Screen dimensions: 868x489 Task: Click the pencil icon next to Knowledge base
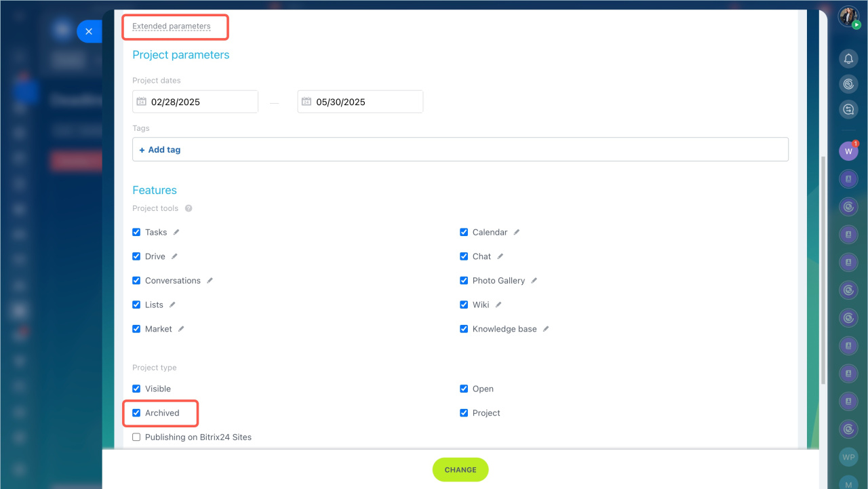(x=546, y=329)
